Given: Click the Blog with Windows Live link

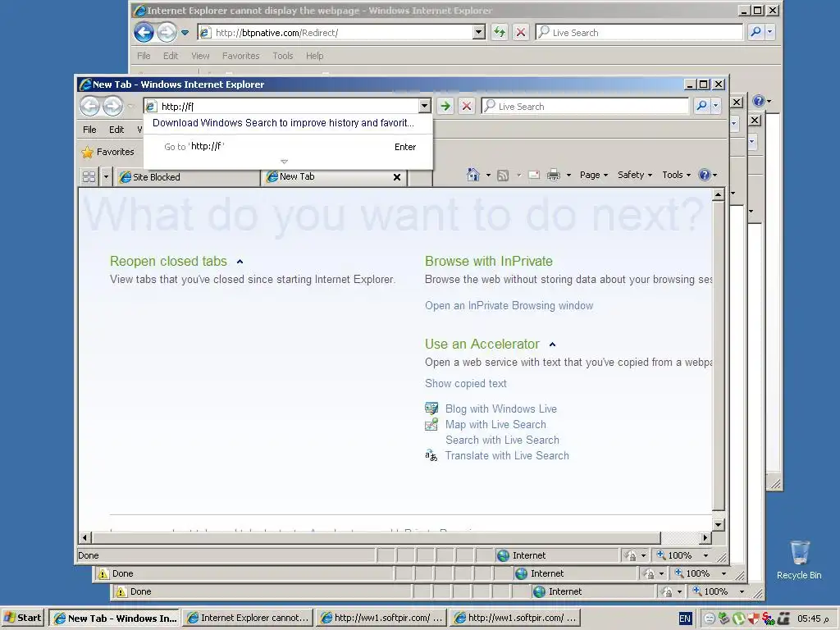Looking at the screenshot, I should [501, 409].
